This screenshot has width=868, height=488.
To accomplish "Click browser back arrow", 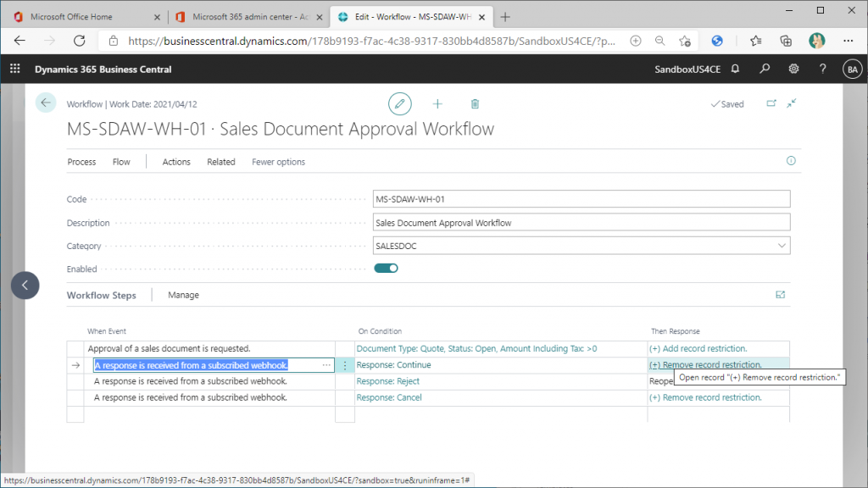I will (x=20, y=41).
